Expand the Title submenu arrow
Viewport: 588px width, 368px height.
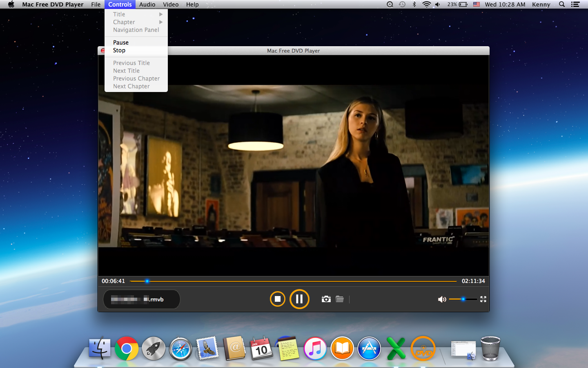161,14
